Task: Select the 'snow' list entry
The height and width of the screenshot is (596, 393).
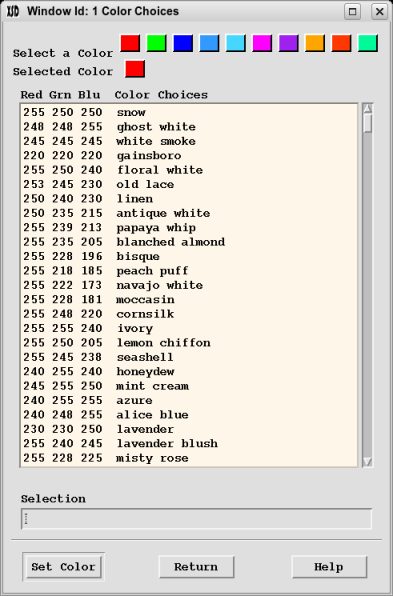Action: pyautogui.click(x=189, y=113)
